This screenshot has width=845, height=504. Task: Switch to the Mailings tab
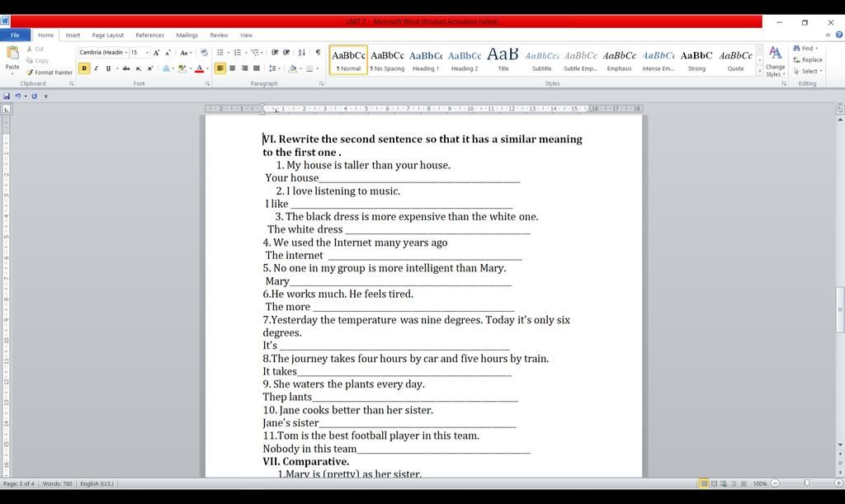(187, 35)
